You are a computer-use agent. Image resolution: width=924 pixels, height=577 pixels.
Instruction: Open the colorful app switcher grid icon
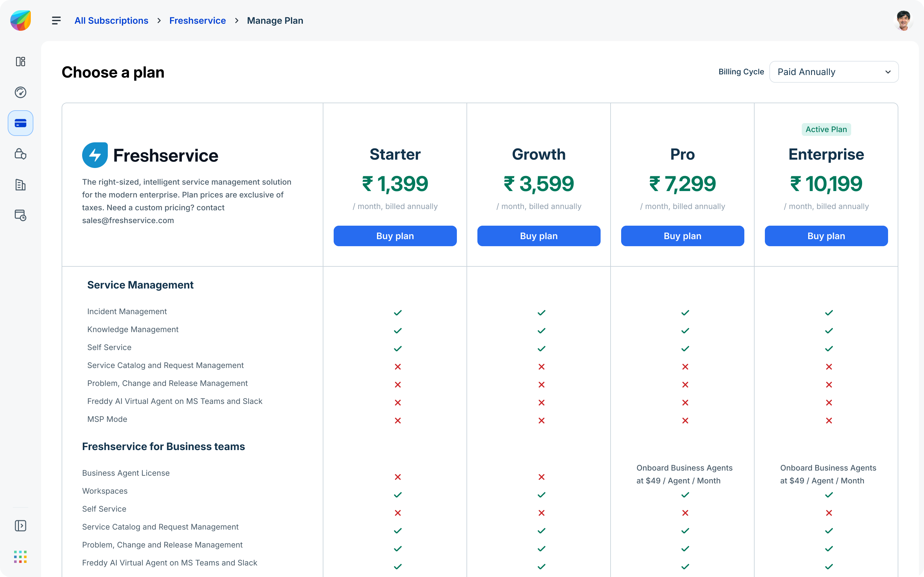tap(21, 557)
